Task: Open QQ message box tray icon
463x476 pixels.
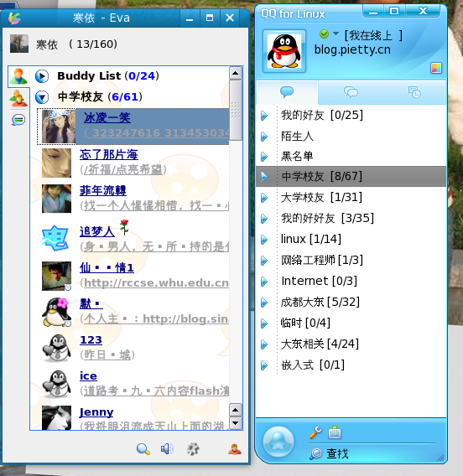Action: pyautogui.click(x=335, y=432)
